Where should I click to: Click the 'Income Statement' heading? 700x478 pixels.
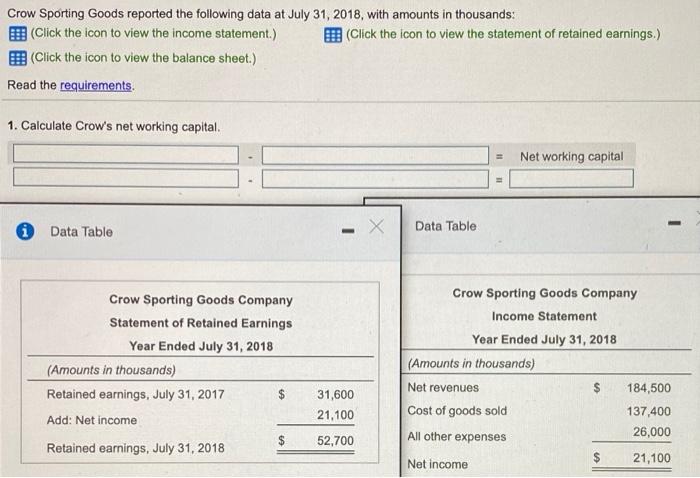pos(544,316)
